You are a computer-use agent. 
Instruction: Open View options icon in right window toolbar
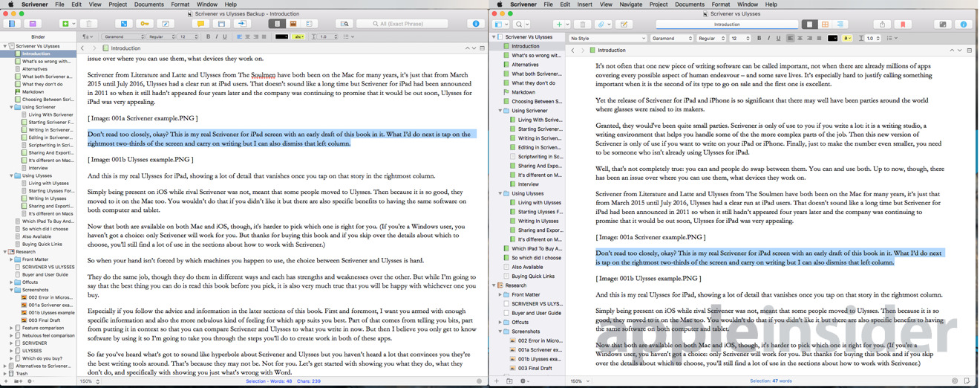point(502,25)
